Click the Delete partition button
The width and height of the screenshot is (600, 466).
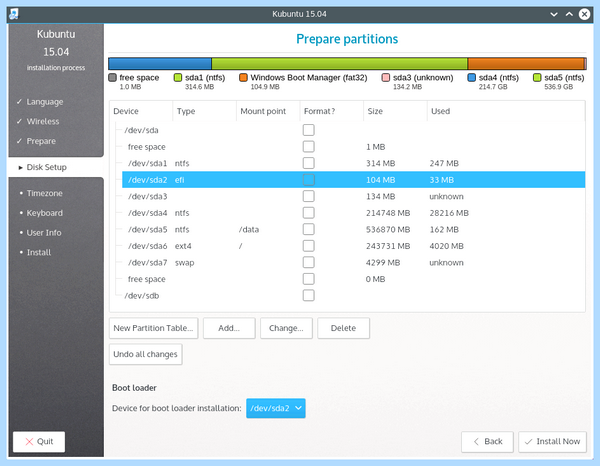tap(343, 328)
